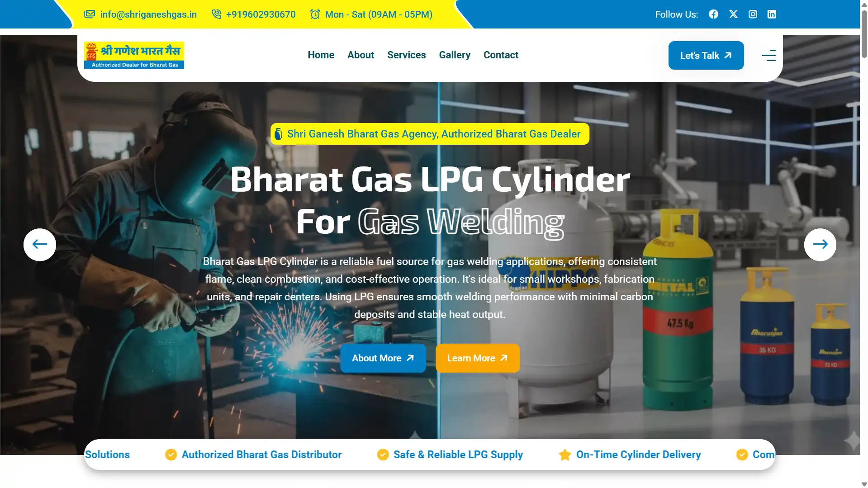The width and height of the screenshot is (868, 488).
Task: Open the hamburger side menu icon
Action: click(768, 55)
